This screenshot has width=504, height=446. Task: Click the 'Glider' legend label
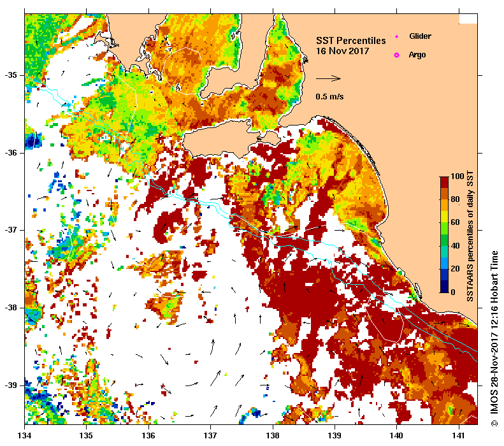420,36
